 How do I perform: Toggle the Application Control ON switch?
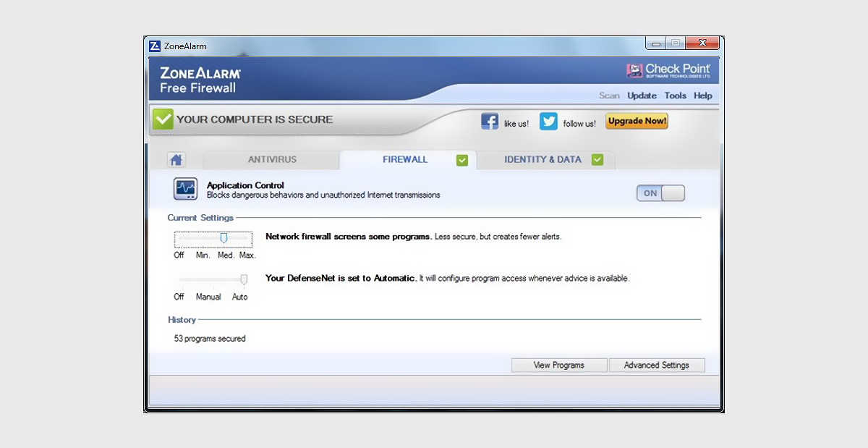pyautogui.click(x=660, y=193)
